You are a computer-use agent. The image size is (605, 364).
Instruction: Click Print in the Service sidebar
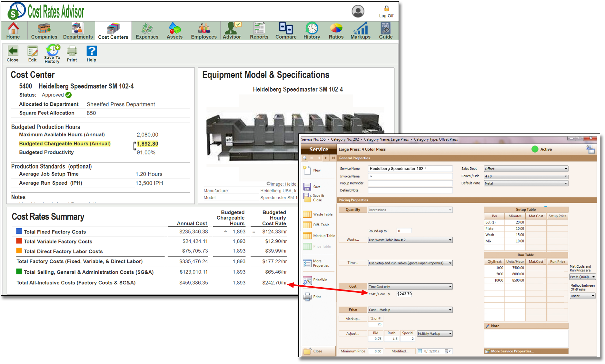click(312, 297)
